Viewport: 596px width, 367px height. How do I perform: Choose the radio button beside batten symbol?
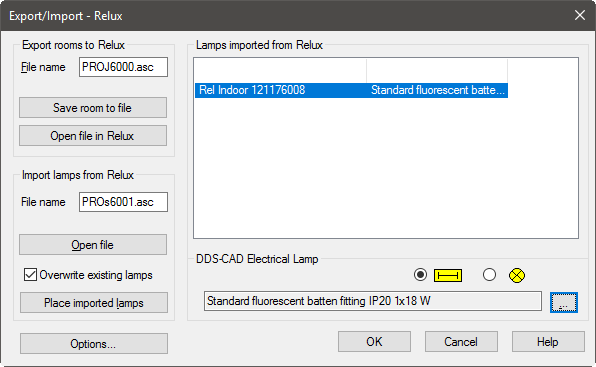pos(420,275)
